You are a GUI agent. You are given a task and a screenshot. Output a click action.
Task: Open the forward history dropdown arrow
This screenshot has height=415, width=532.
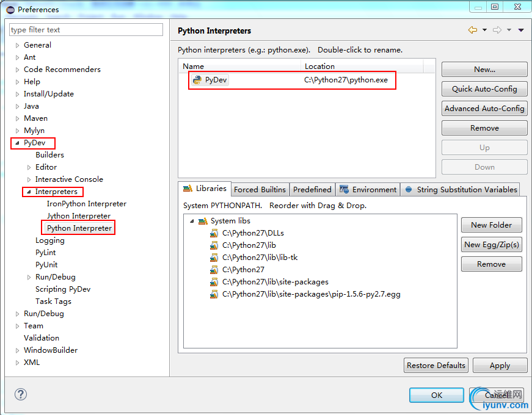(x=509, y=30)
